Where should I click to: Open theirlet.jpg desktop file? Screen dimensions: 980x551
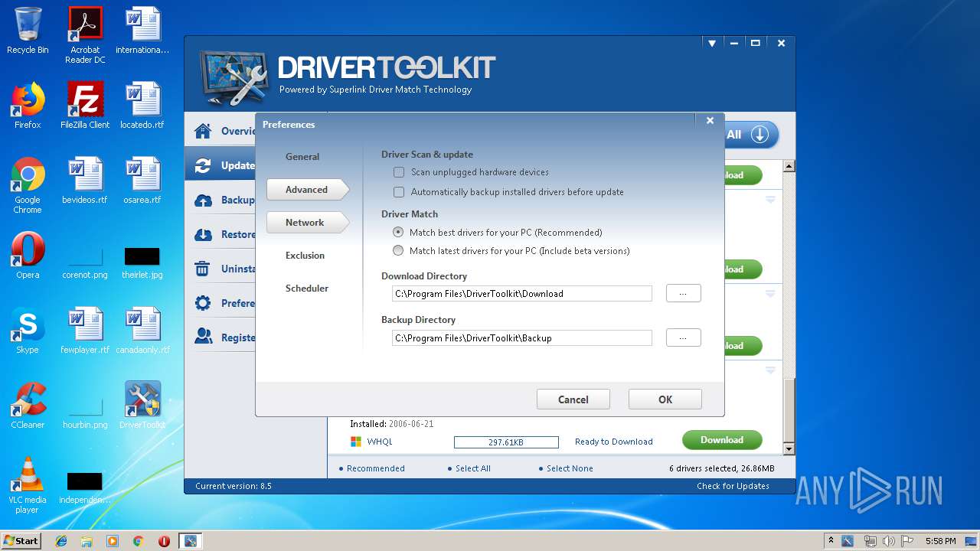pyautogui.click(x=142, y=262)
